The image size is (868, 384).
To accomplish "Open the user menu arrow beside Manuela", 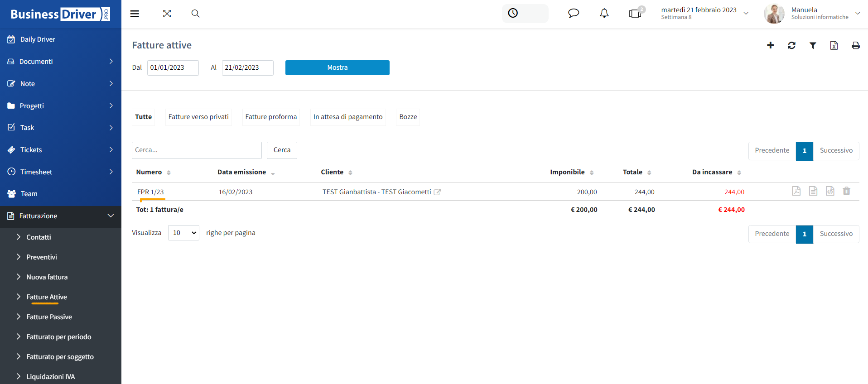I will [858, 14].
